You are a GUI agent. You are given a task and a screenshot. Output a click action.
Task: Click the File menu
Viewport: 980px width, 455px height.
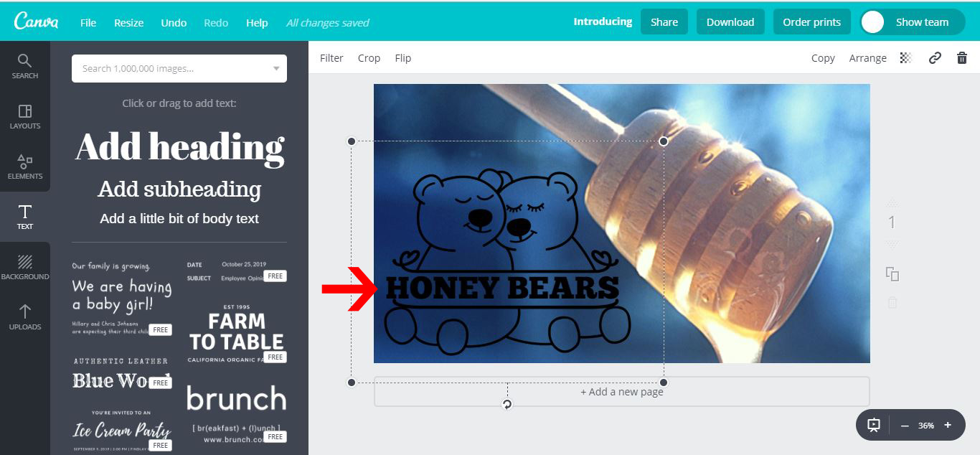point(88,22)
